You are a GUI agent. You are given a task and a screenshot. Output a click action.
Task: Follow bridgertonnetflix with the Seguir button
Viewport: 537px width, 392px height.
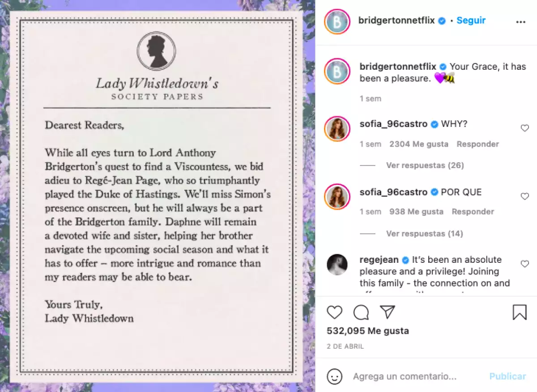coord(471,21)
